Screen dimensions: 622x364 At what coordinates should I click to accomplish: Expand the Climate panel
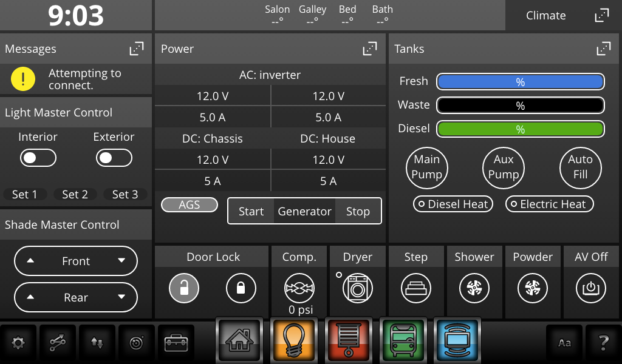(x=601, y=15)
